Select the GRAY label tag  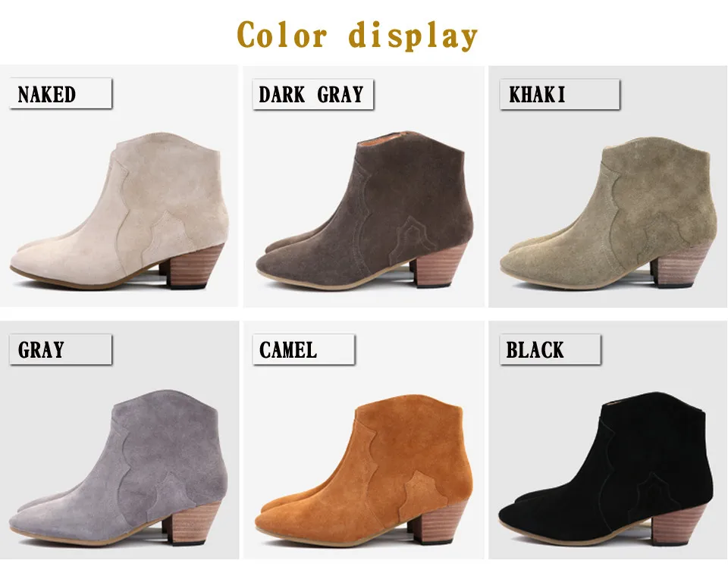[61, 349]
